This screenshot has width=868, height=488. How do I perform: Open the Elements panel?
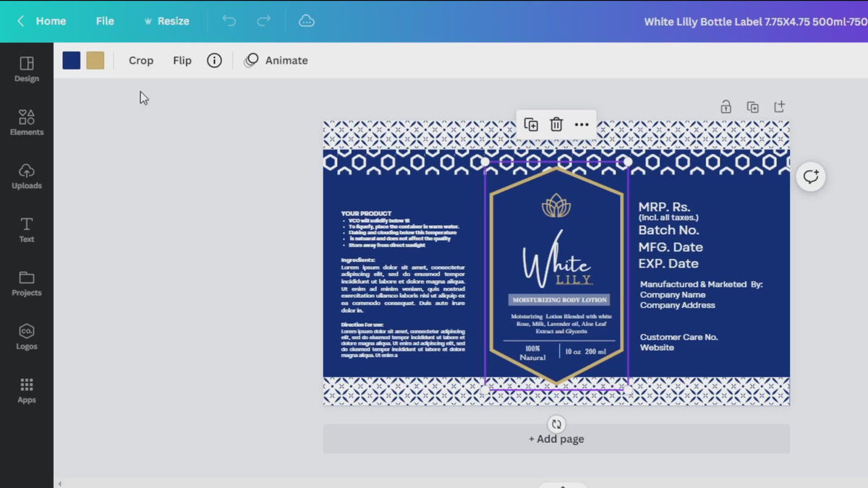(27, 122)
